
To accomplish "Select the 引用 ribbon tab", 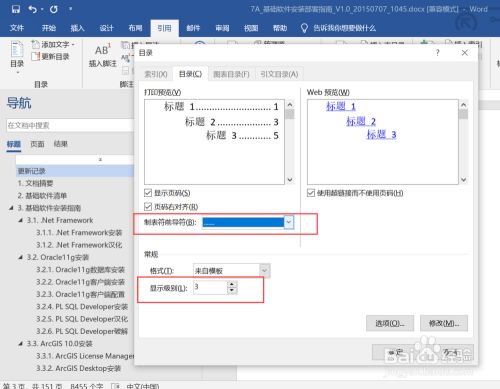I will coord(164,28).
